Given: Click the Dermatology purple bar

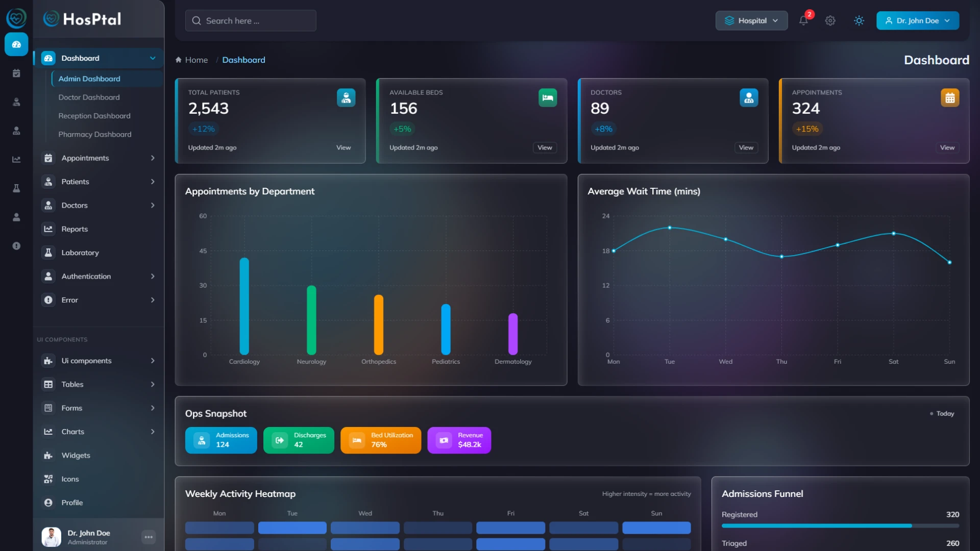Looking at the screenshot, I should [x=513, y=334].
